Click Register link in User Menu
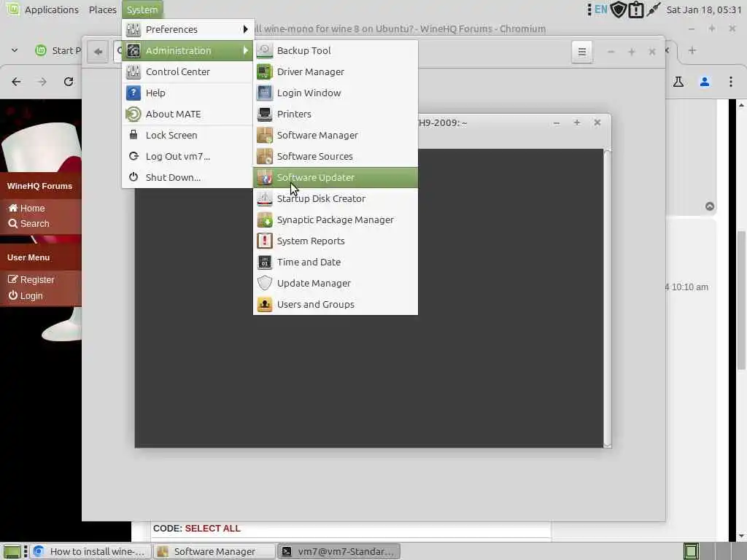 [31, 279]
